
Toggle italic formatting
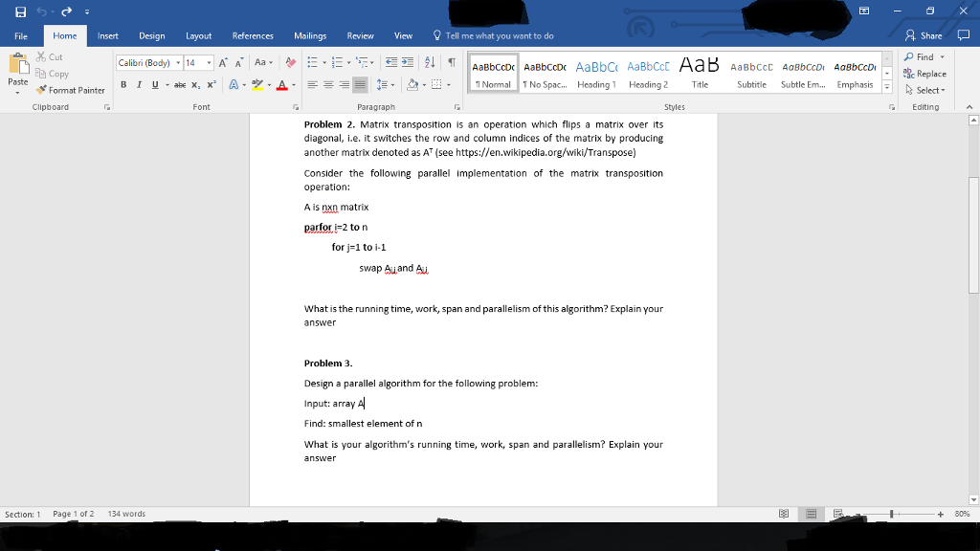[139, 84]
